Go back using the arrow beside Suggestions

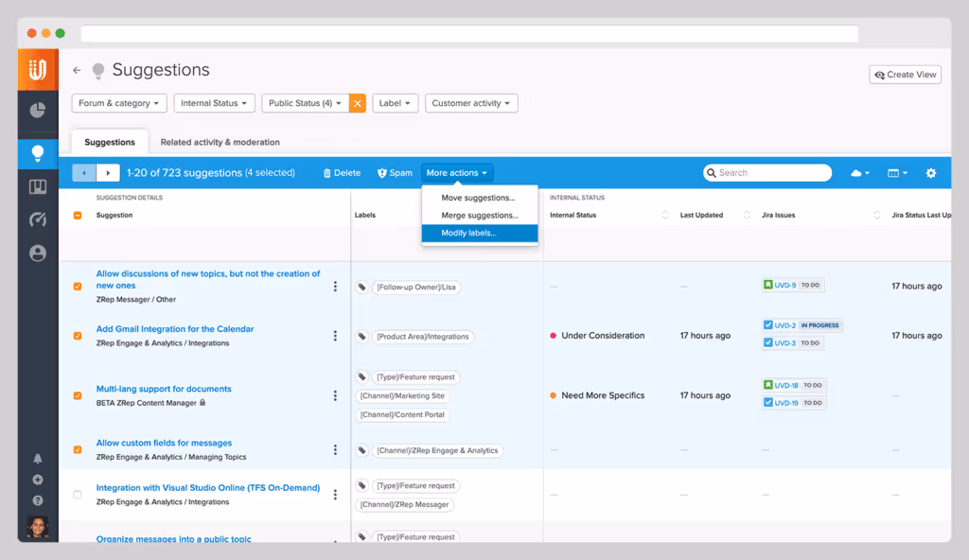coord(77,70)
